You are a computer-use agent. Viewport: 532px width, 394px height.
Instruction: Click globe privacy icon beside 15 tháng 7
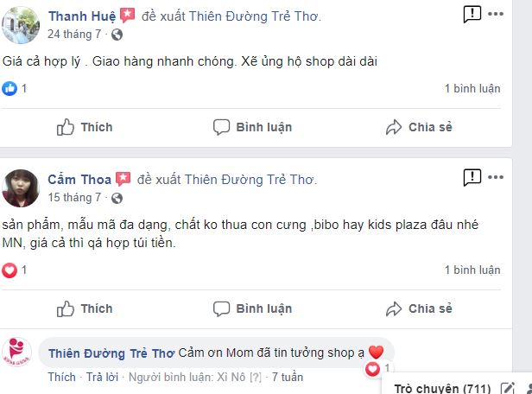click(117, 198)
